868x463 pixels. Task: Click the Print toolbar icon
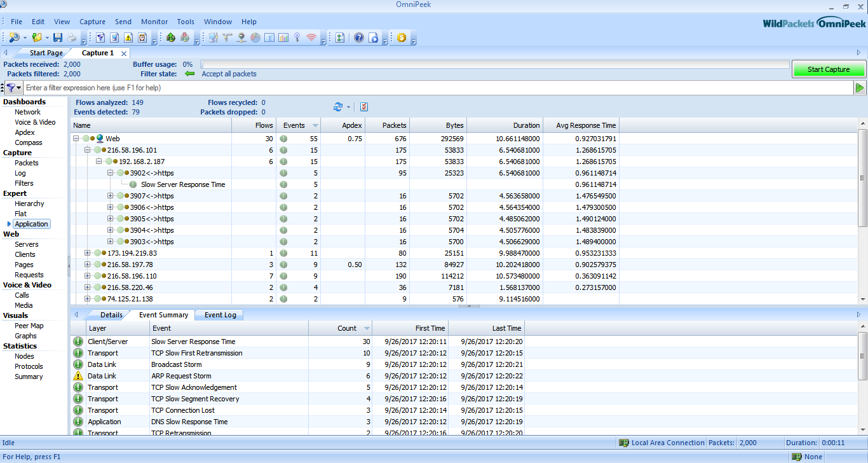[x=72, y=38]
